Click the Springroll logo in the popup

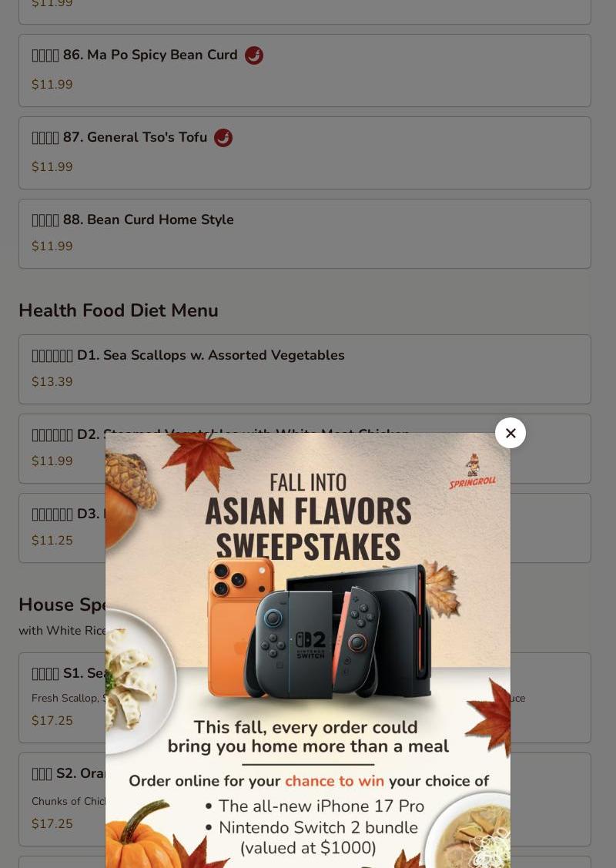473,472
